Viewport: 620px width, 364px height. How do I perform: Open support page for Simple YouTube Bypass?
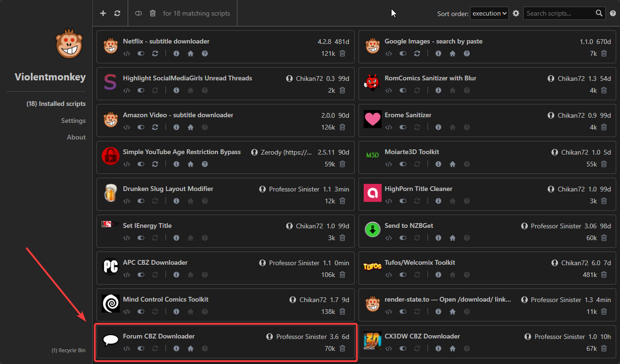point(205,164)
